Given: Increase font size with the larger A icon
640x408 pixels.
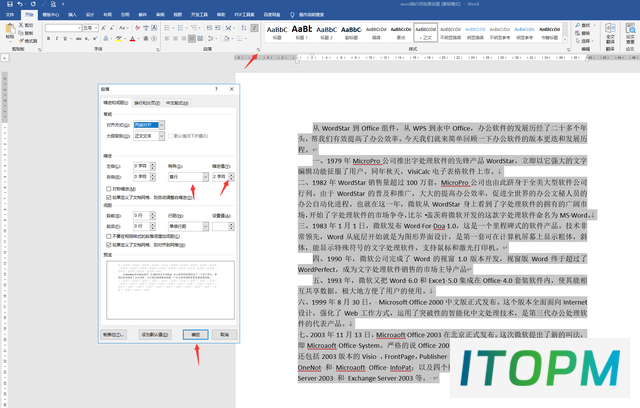Looking at the screenshot, I should pyautogui.click(x=103, y=28).
